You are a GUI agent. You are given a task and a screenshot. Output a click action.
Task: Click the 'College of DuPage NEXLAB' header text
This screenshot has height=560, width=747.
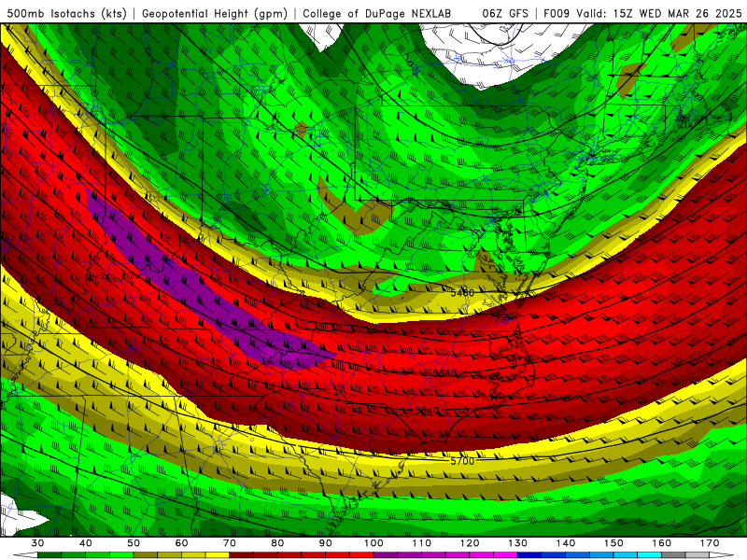coord(377,13)
